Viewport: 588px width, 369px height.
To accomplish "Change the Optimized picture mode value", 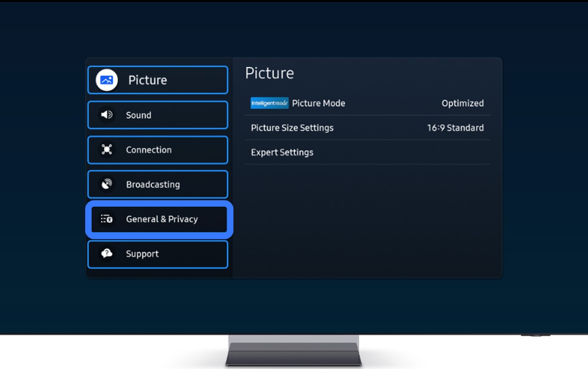I will click(462, 103).
